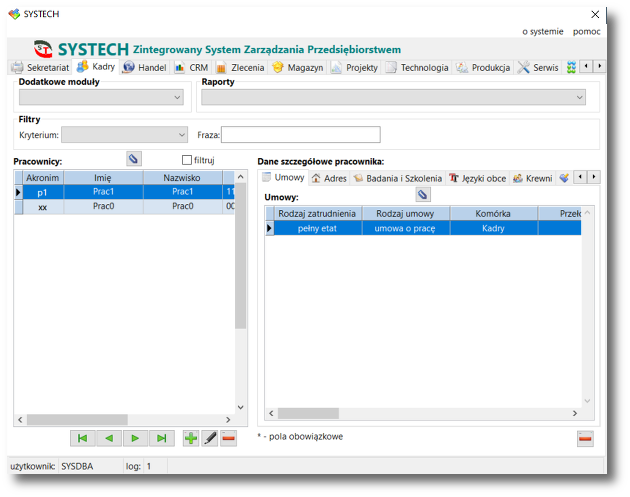
Task: Click SYSDBA user in status bar
Action: [77, 466]
